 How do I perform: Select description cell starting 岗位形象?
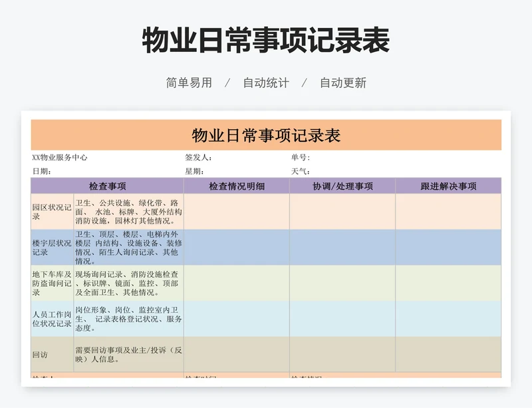coord(128,319)
